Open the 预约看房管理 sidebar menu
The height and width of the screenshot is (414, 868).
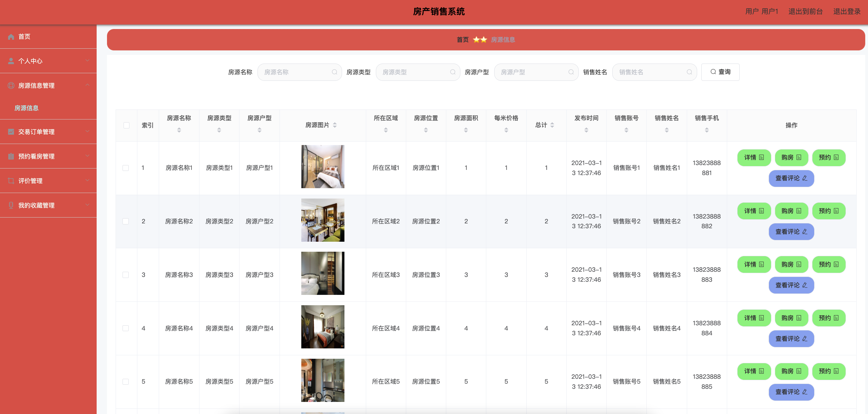tap(48, 156)
